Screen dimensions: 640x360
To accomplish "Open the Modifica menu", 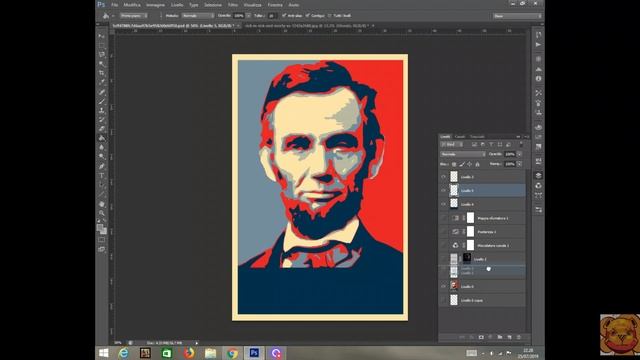I will [x=132, y=5].
